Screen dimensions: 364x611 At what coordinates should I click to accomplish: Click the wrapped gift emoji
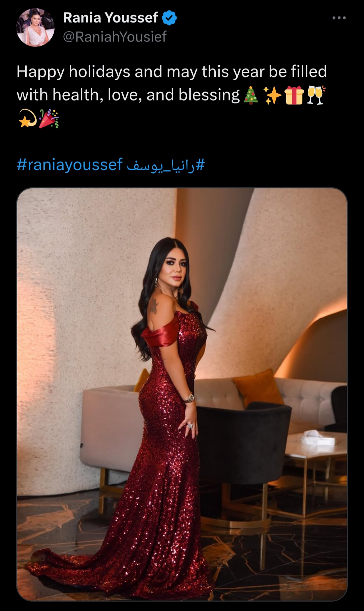point(294,95)
